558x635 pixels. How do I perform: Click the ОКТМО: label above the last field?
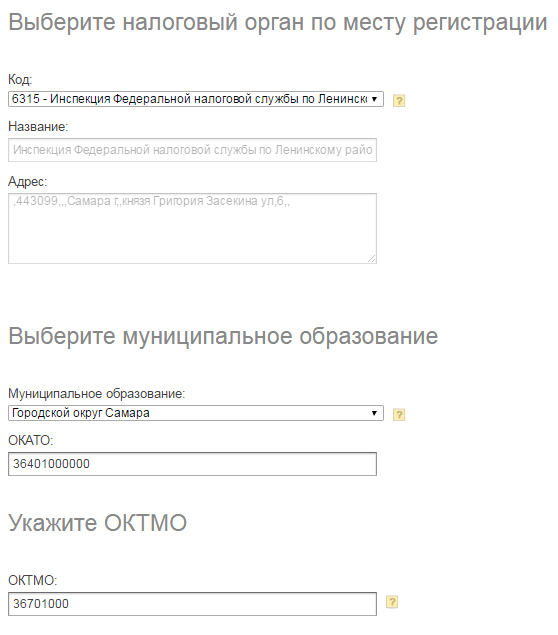(x=33, y=580)
